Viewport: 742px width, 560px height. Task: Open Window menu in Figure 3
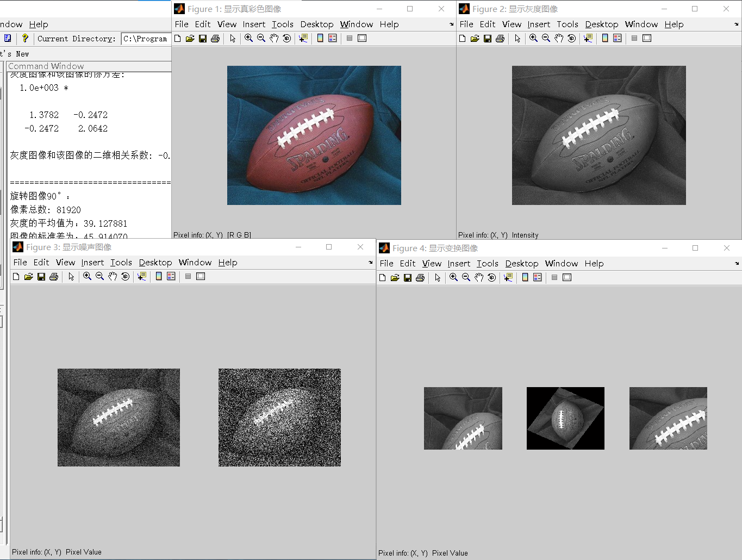click(195, 263)
